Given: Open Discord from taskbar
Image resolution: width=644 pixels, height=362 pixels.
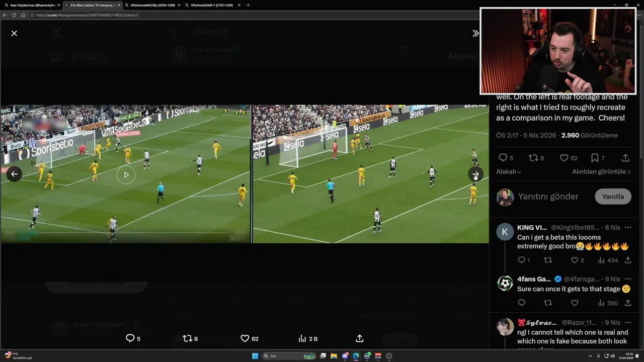Looking at the screenshot, I should tap(345, 356).
